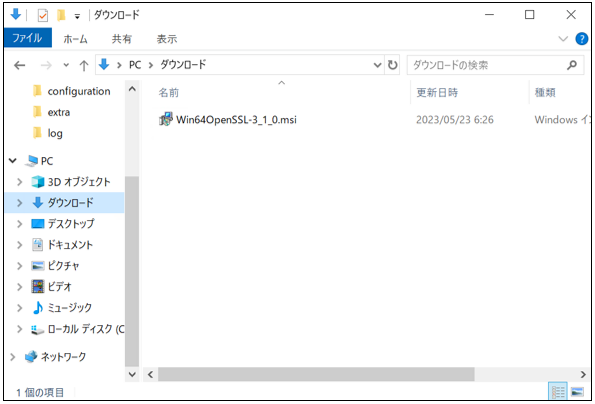Click the refresh button next to address bar
The image size is (595, 404).
point(393,65)
